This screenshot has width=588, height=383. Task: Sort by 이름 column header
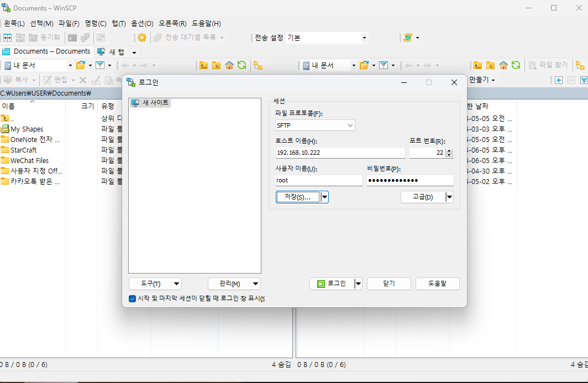[33, 106]
